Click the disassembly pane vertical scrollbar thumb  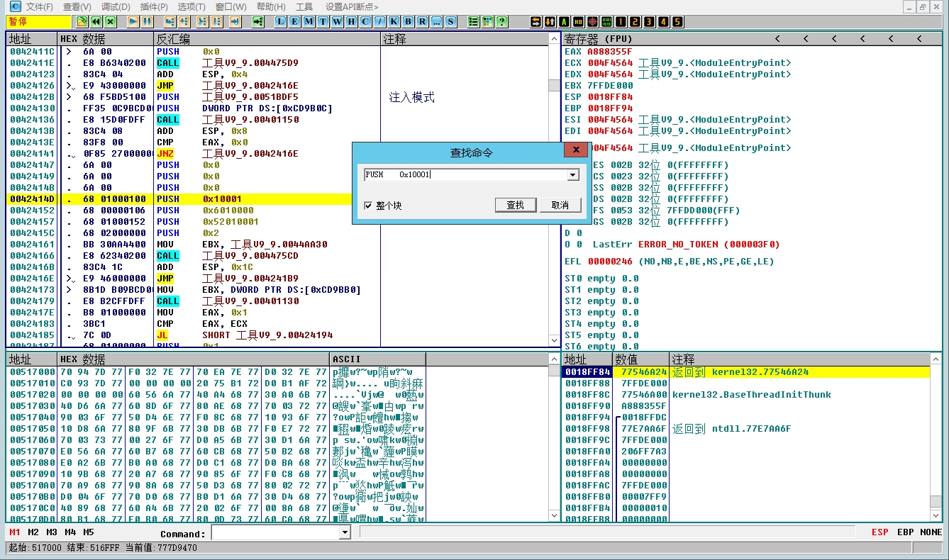(554, 86)
